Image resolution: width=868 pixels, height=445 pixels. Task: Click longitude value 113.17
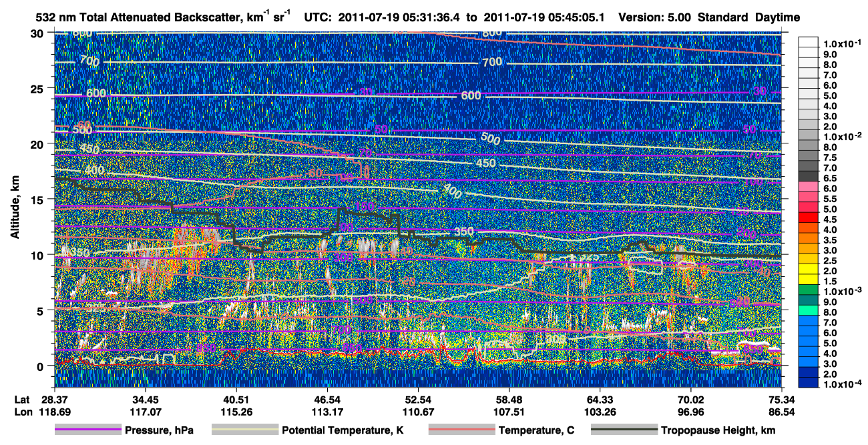tap(327, 412)
